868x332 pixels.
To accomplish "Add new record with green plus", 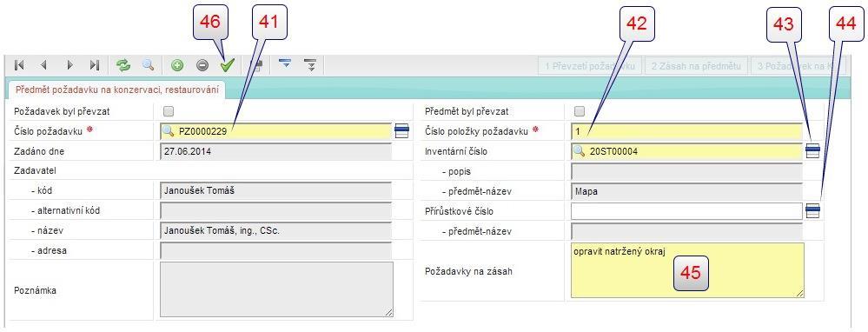I will (177, 65).
